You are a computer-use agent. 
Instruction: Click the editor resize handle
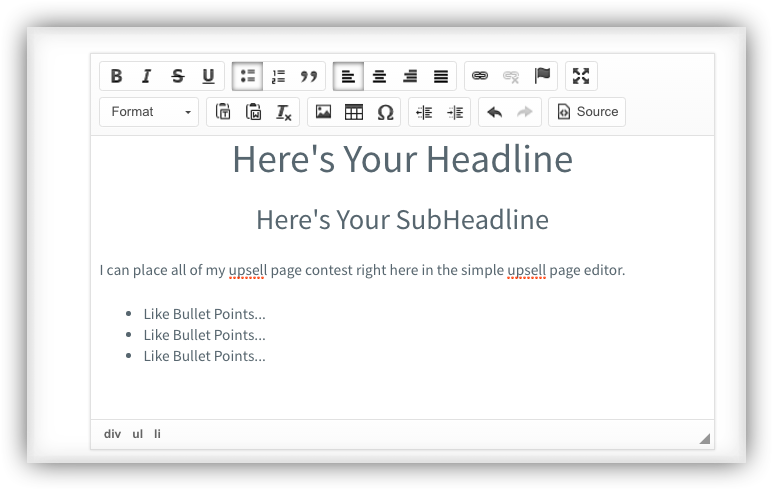point(705,438)
